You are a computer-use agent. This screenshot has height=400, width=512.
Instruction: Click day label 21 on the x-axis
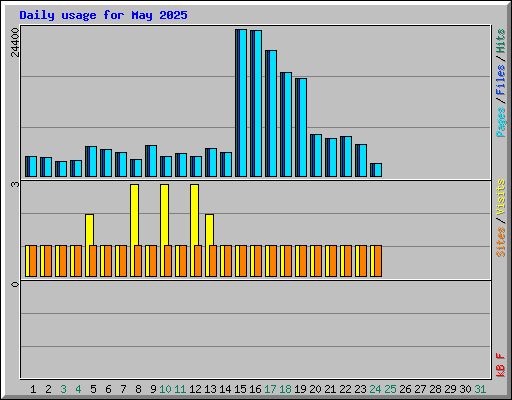coord(330,389)
